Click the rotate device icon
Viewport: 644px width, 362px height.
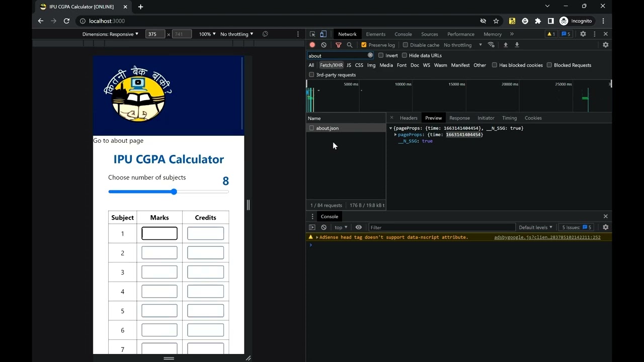pos(265,34)
